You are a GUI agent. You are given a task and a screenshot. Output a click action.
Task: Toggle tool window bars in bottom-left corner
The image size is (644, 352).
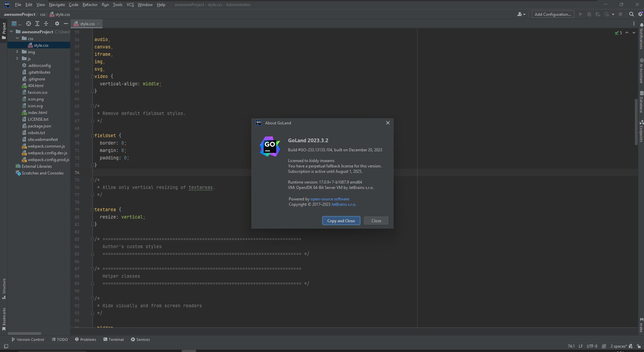(x=6, y=346)
